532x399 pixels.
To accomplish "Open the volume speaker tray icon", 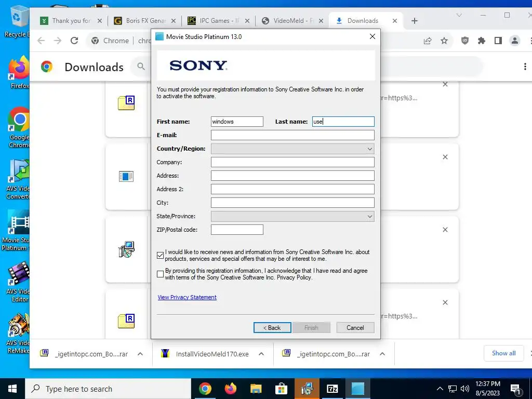I will click(465, 389).
